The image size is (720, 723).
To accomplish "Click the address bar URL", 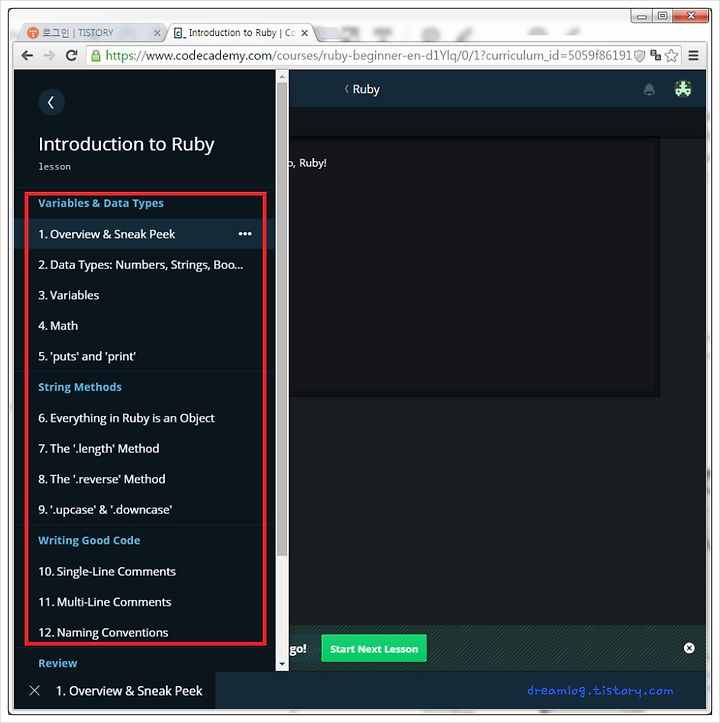I will click(368, 56).
